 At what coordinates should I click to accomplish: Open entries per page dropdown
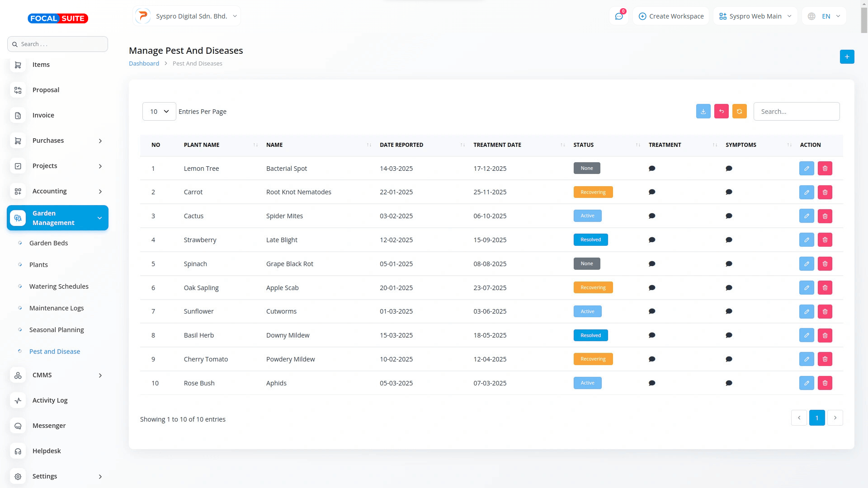pos(159,111)
